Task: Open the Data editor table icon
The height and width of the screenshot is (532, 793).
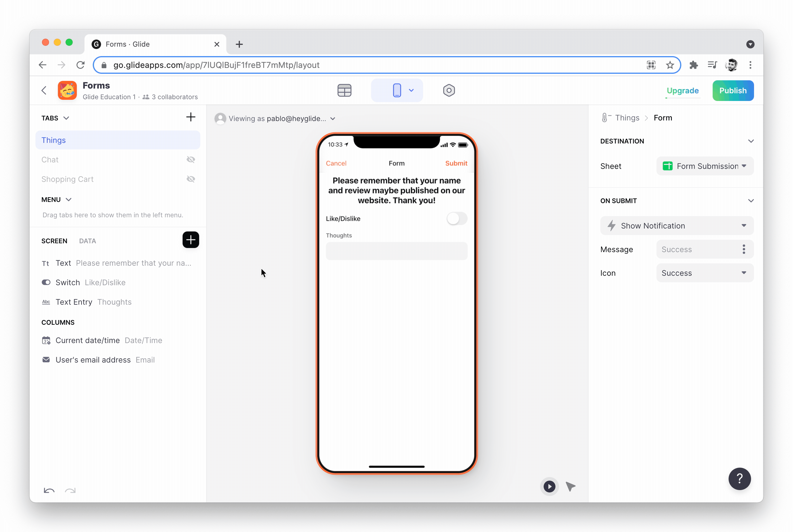Action: (344, 90)
